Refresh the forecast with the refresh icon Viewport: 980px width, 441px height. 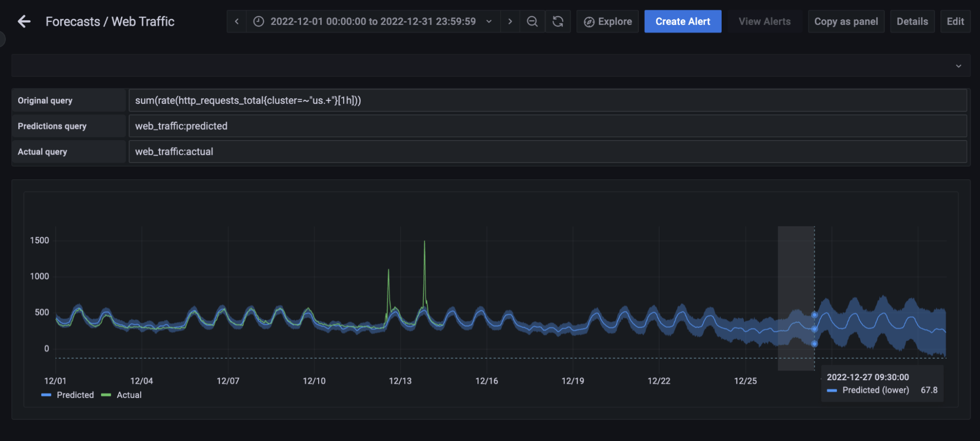558,22
